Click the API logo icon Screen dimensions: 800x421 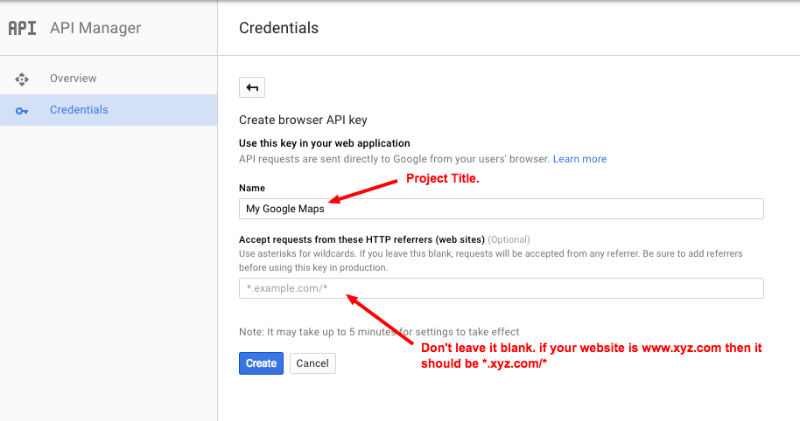(23, 28)
